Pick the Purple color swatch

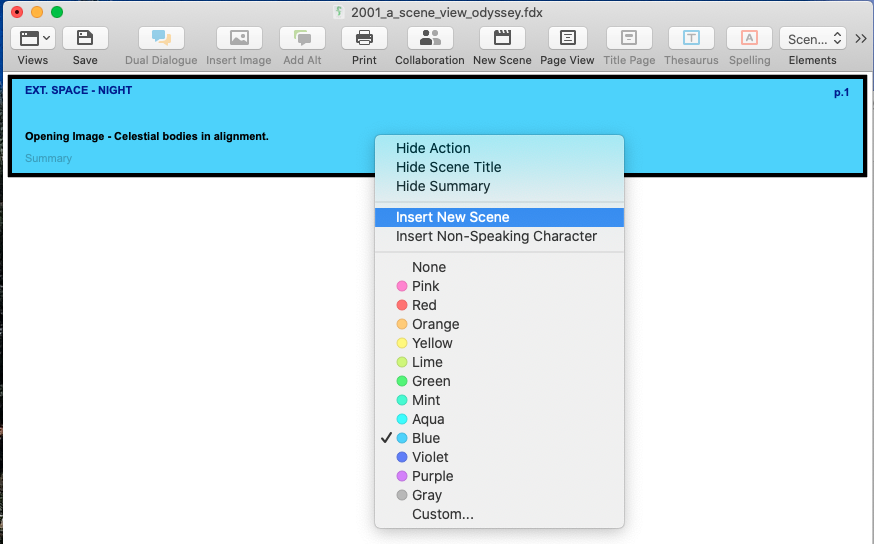coord(432,476)
